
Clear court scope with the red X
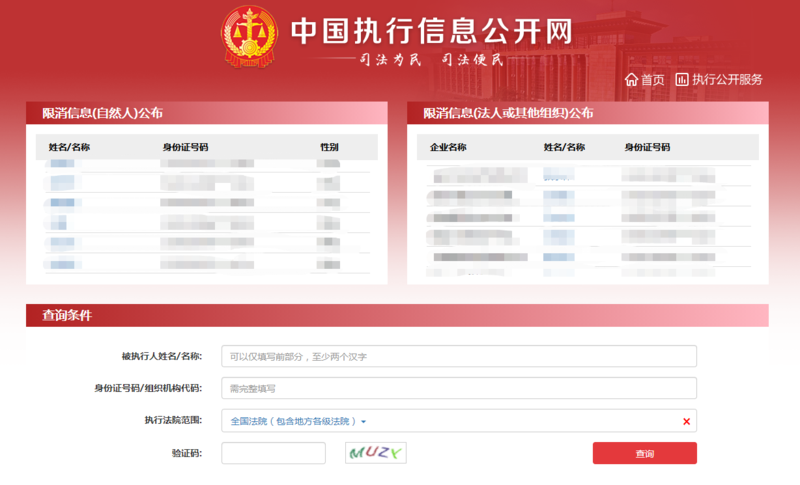686,421
